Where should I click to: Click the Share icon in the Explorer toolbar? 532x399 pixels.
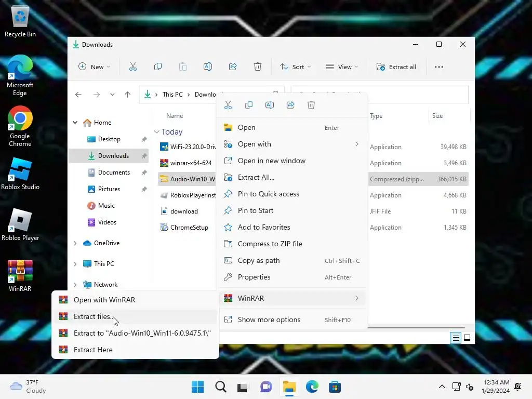click(233, 67)
